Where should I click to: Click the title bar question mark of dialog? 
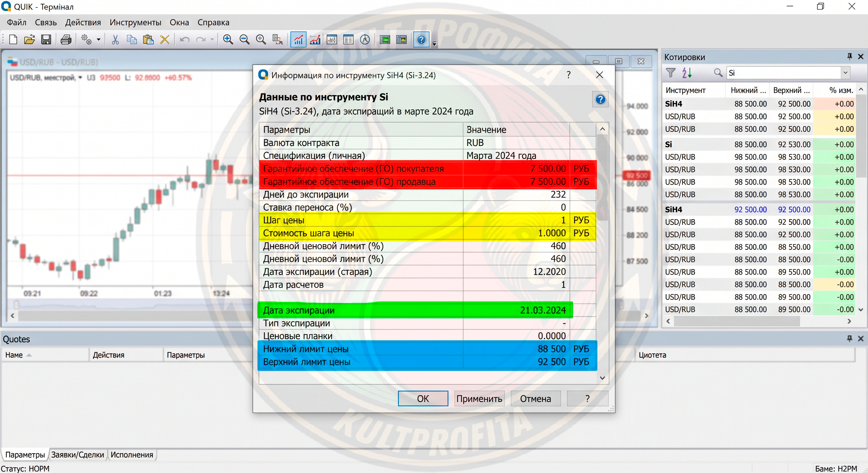[569, 75]
